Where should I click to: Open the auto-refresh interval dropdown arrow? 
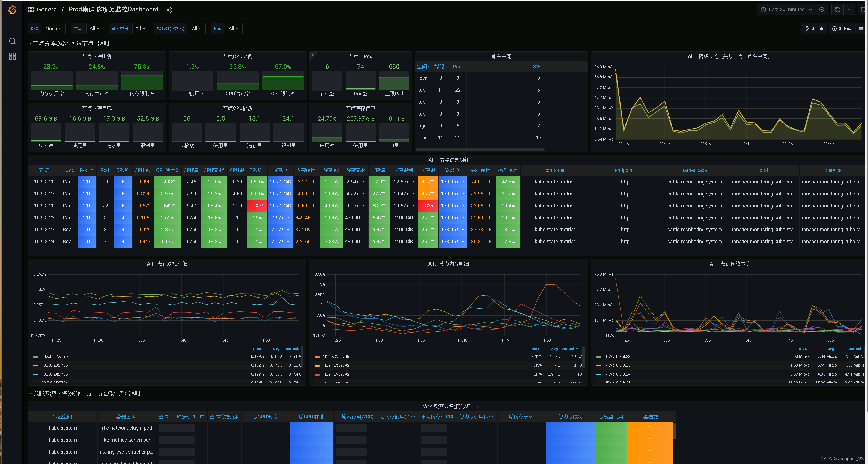[x=849, y=10]
